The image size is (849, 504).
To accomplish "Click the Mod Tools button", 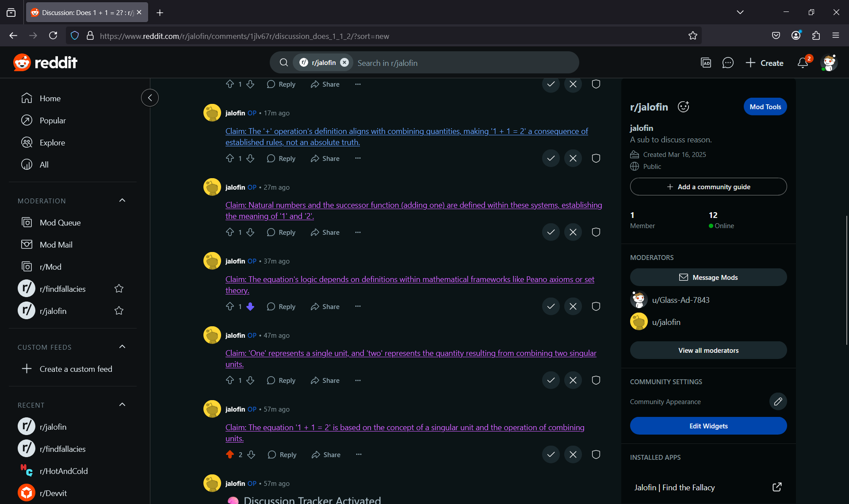I will [x=765, y=107].
